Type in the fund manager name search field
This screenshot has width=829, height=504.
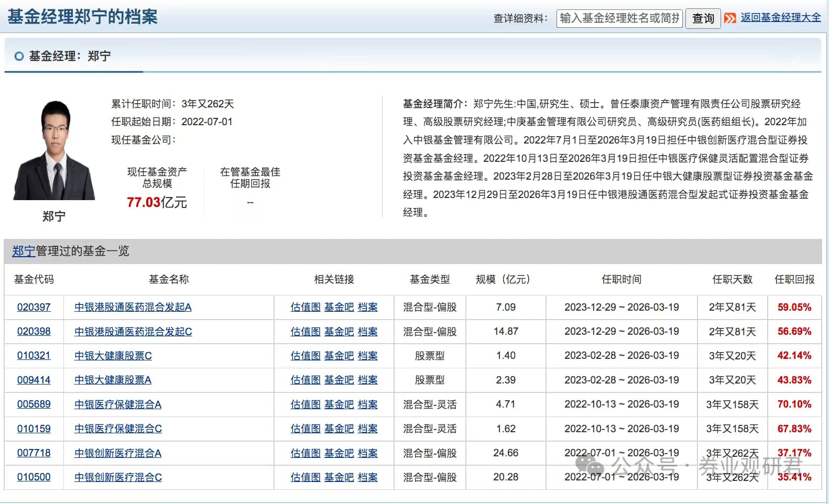(619, 18)
